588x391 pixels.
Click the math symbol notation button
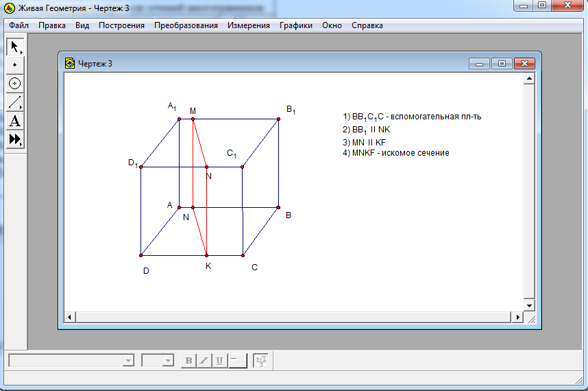coord(260,361)
